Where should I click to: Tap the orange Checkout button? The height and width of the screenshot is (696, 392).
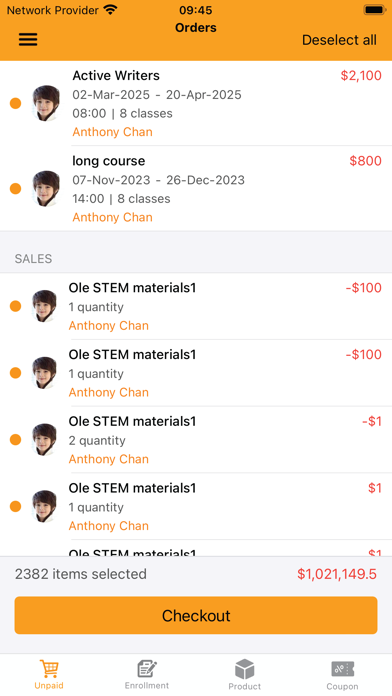point(196,615)
